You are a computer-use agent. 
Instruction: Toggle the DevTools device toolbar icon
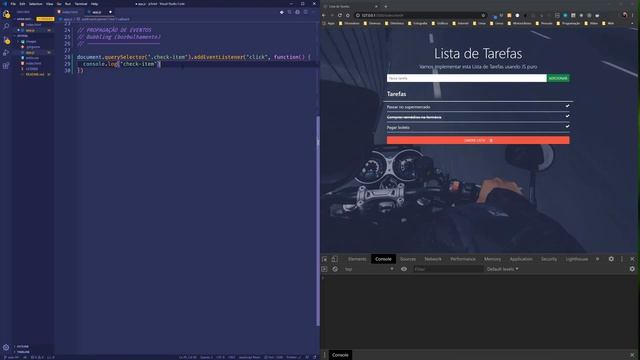point(334,259)
